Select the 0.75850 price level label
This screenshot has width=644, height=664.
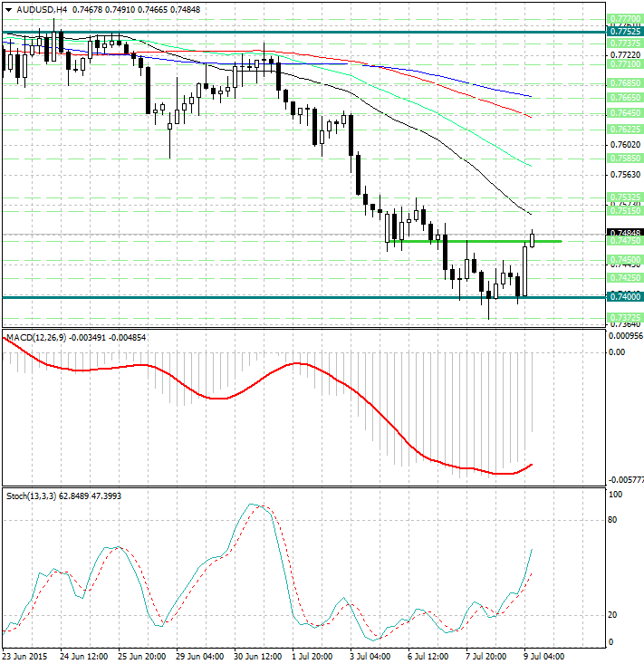tap(626, 158)
